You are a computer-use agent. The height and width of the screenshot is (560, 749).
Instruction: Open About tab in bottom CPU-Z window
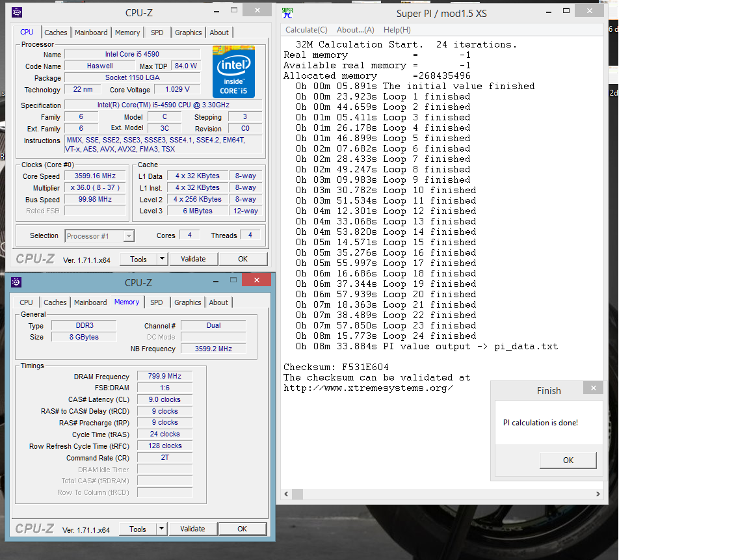pos(218,302)
